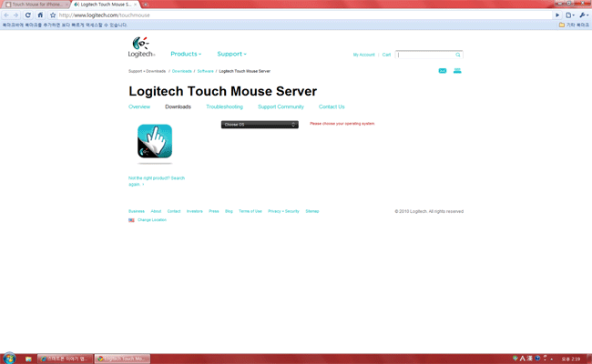Click the go arrow beside the address bar
This screenshot has width=592, height=364.
click(x=557, y=15)
